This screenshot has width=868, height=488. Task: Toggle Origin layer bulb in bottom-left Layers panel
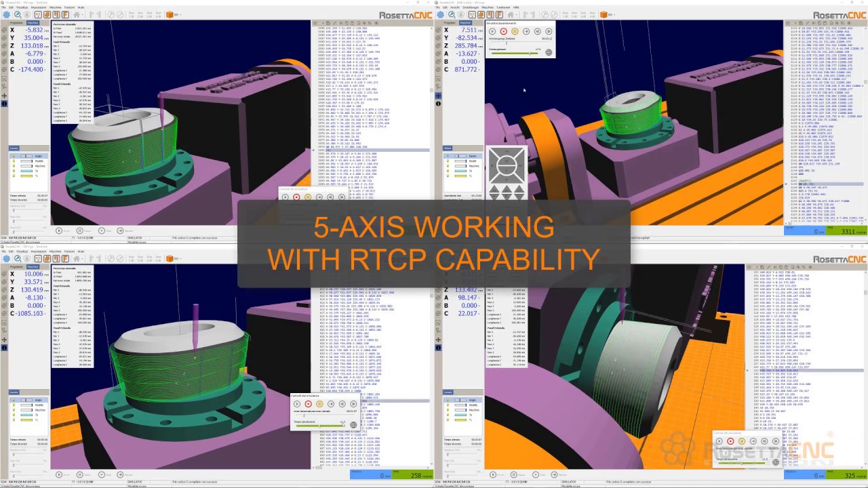click(x=14, y=400)
